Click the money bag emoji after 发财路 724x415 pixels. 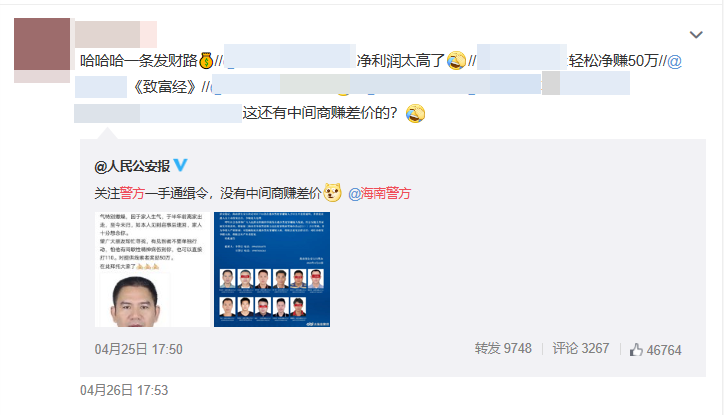[206, 60]
